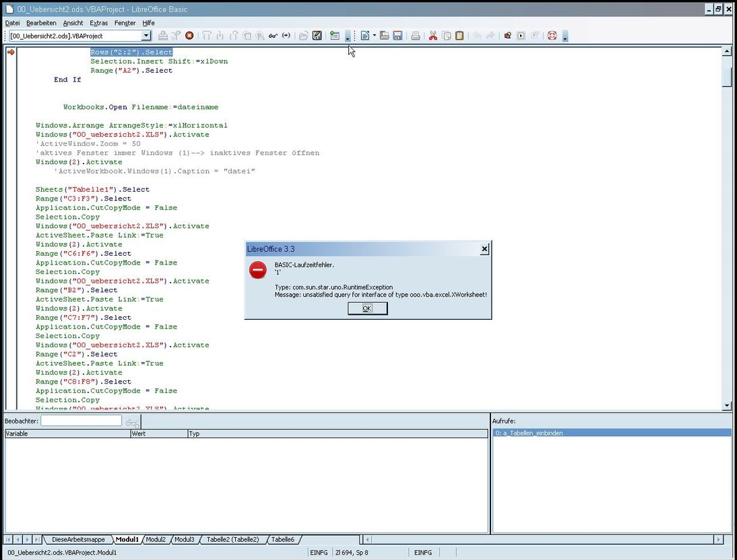Go to the next module tab
Viewport: 737px width, 560px height.
tap(27, 539)
